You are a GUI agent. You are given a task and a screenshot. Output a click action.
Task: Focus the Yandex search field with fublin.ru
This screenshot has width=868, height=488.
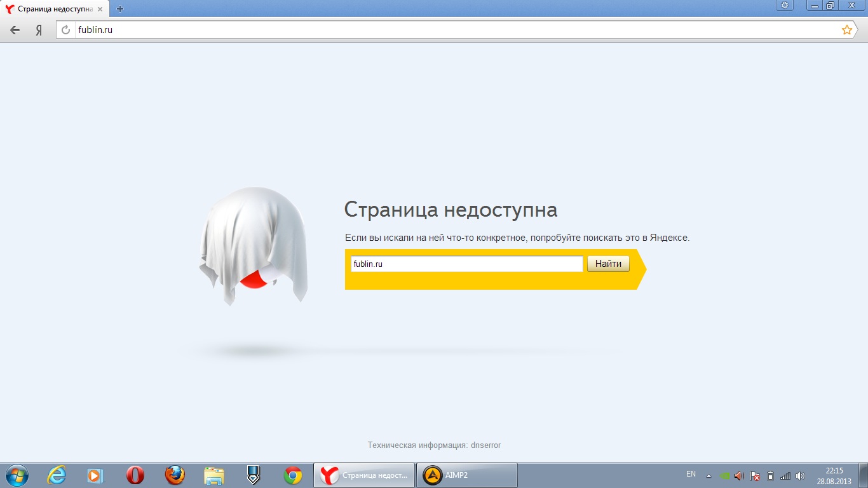[466, 264]
